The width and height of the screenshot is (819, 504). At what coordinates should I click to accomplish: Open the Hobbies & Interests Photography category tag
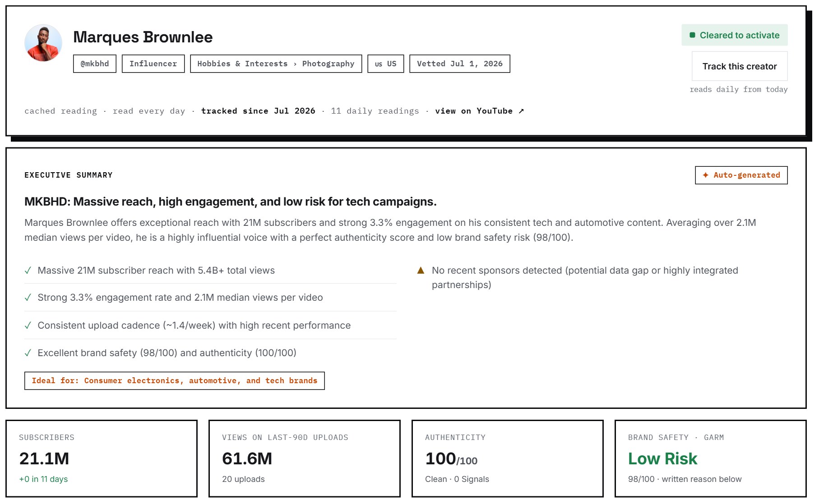(x=276, y=64)
